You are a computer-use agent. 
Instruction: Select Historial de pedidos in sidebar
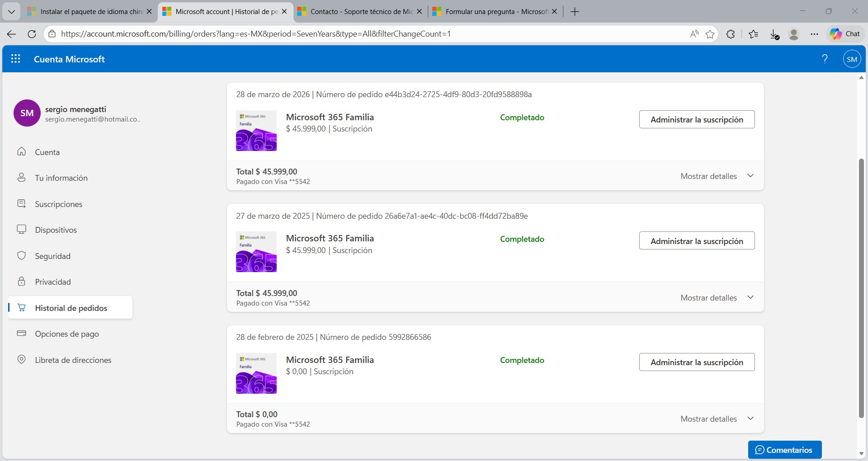70,308
